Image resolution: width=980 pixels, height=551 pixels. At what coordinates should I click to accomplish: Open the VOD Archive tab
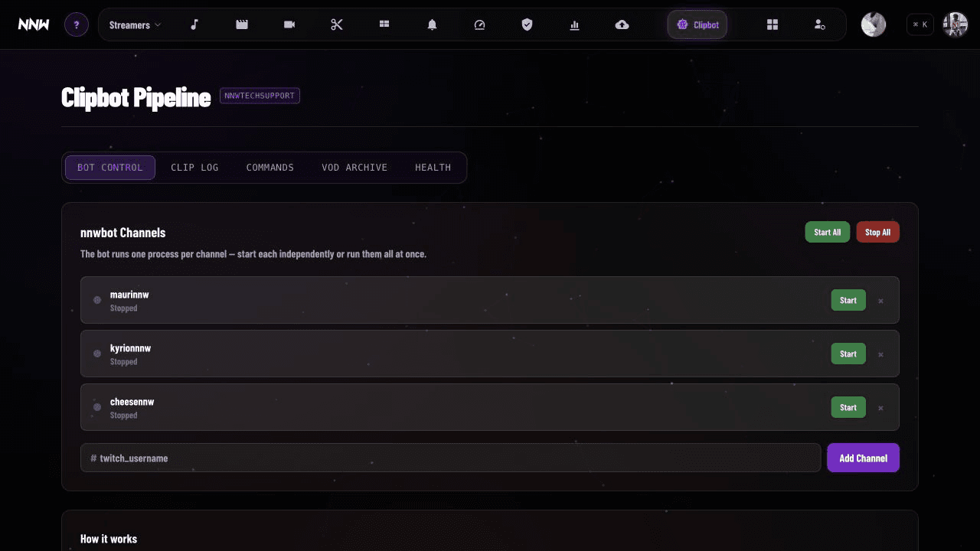354,168
